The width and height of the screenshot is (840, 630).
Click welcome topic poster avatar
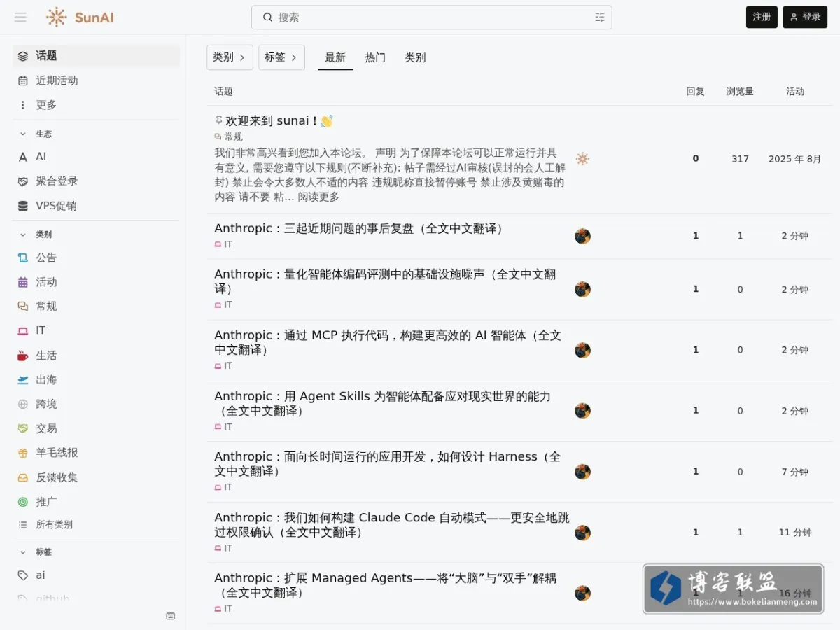coord(582,159)
